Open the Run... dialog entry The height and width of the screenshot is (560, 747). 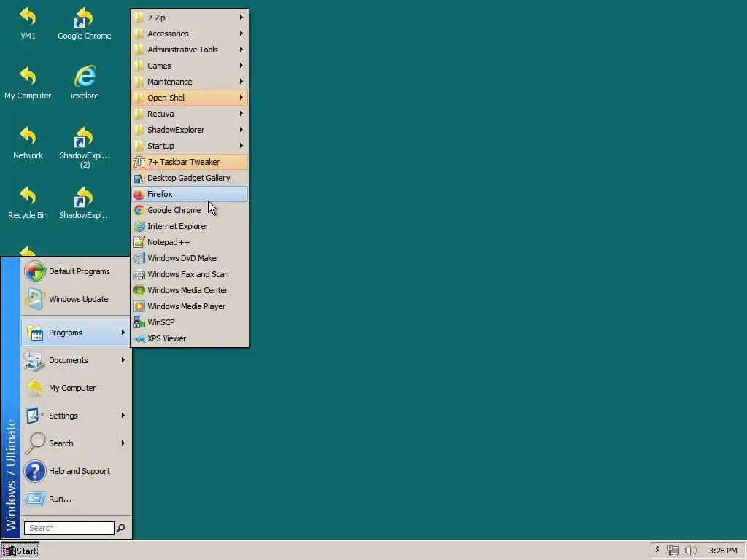76,499
